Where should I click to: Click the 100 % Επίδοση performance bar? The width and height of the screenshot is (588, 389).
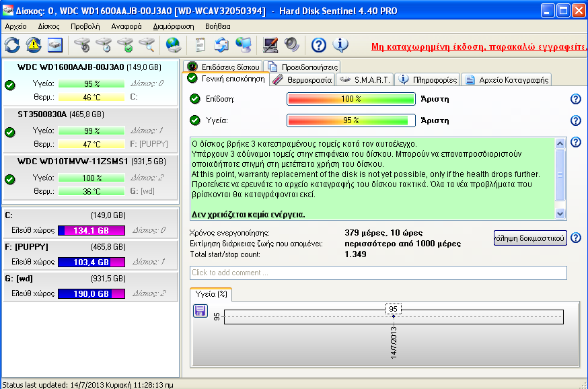click(351, 99)
